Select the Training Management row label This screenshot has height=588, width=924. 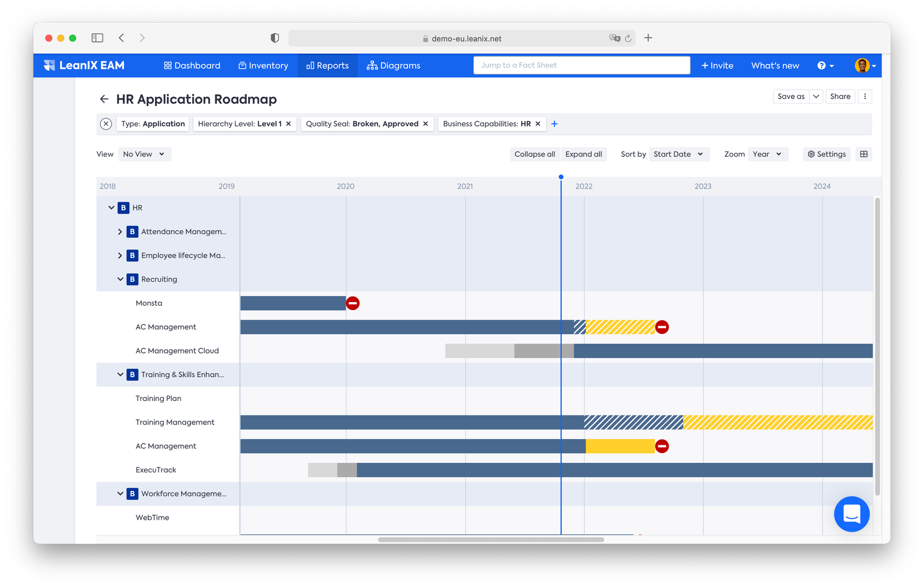(x=175, y=422)
